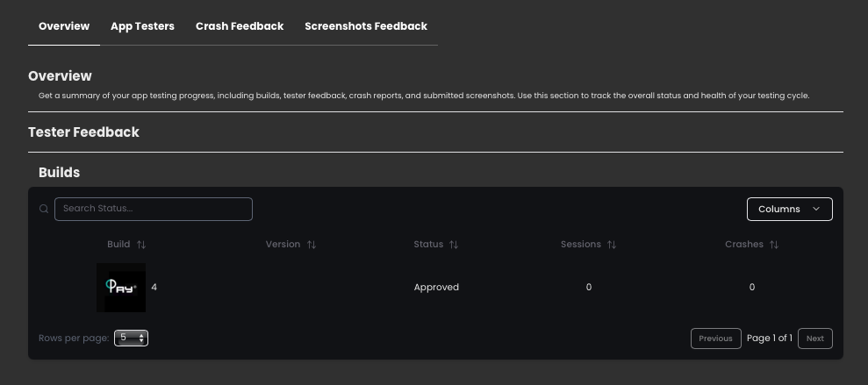Sort by Sessions using its arrow icon
Screen dimensions: 868x385
pyautogui.click(x=612, y=245)
